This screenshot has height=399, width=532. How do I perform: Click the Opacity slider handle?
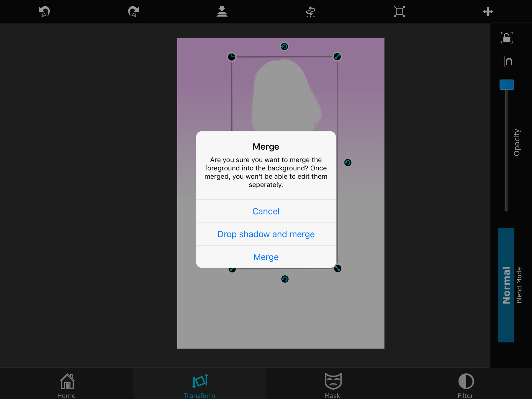pyautogui.click(x=507, y=85)
